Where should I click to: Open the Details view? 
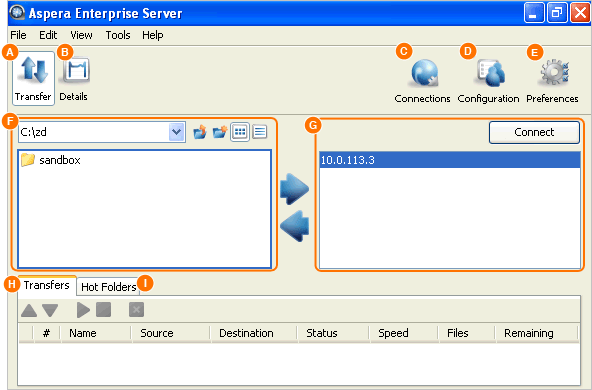click(x=74, y=79)
